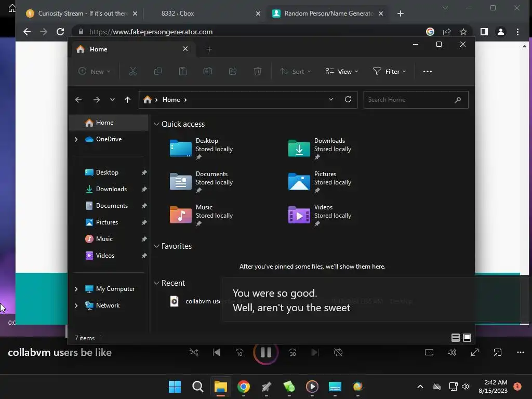The width and height of the screenshot is (532, 399).
Task: Reload the Chrome page
Action: coord(60,32)
